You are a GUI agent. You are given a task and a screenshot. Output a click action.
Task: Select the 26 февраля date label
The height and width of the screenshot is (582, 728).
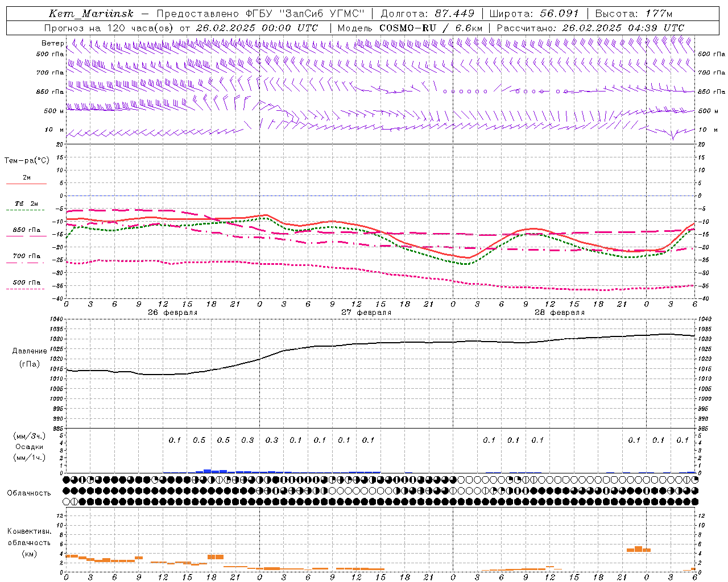pos(173,313)
